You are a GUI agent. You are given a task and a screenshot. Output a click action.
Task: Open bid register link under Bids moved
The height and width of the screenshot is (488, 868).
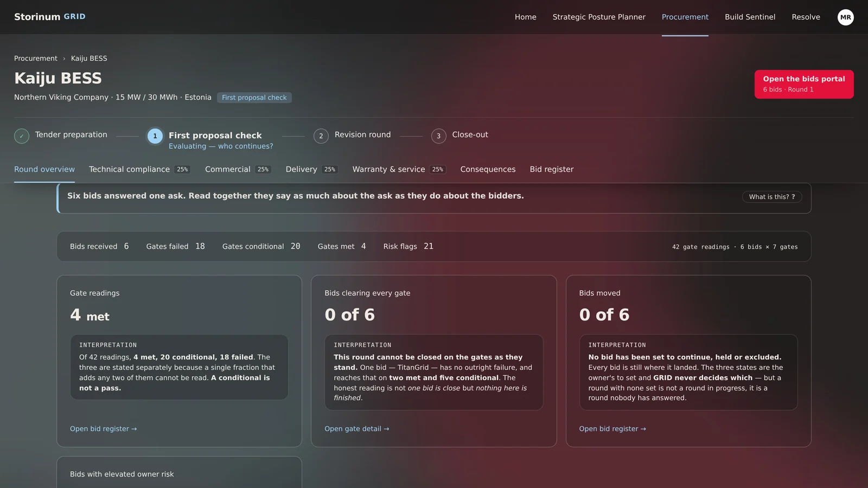(612, 429)
